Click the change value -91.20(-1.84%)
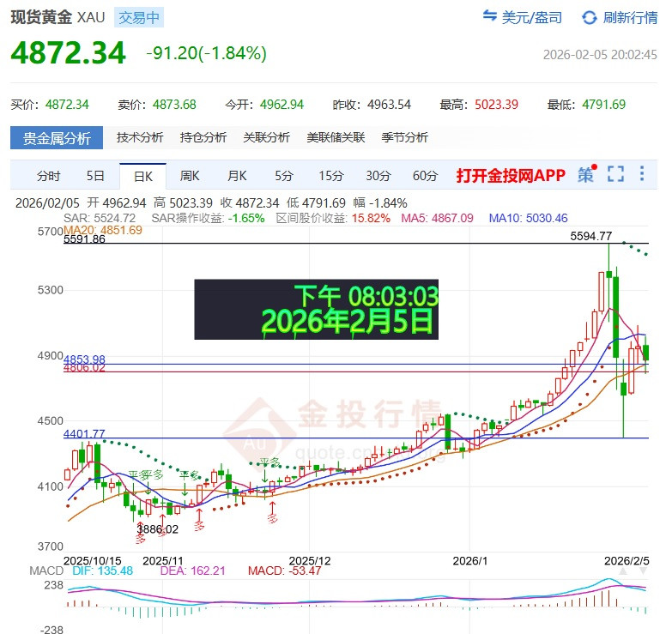This screenshot has width=672, height=634. pos(206,53)
